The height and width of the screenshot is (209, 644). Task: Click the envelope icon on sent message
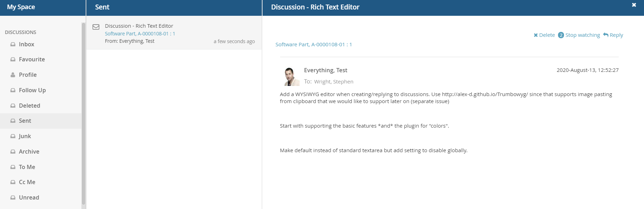click(96, 27)
